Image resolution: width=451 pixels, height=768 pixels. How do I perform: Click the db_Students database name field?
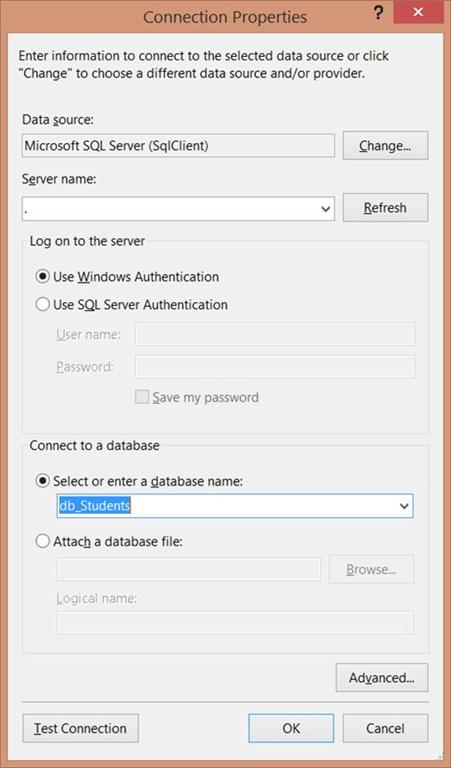coord(227,506)
